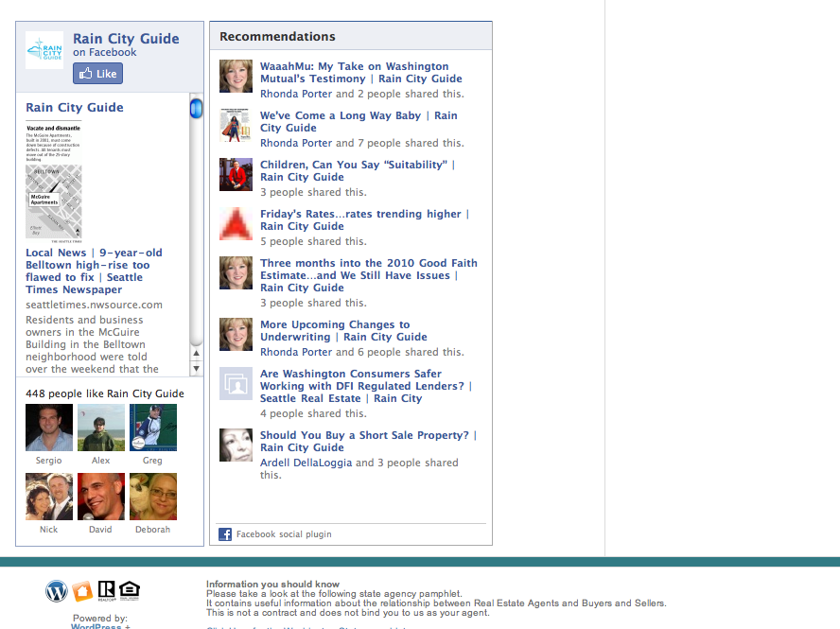Open the photo beside WaaahMu recommendation
This screenshot has height=629, width=840.
coord(236,76)
